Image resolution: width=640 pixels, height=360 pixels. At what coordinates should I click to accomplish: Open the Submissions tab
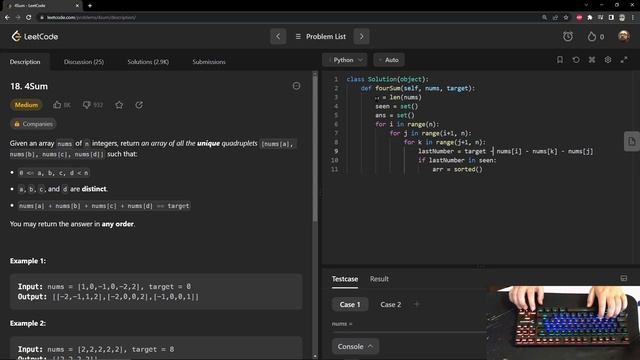pos(209,62)
